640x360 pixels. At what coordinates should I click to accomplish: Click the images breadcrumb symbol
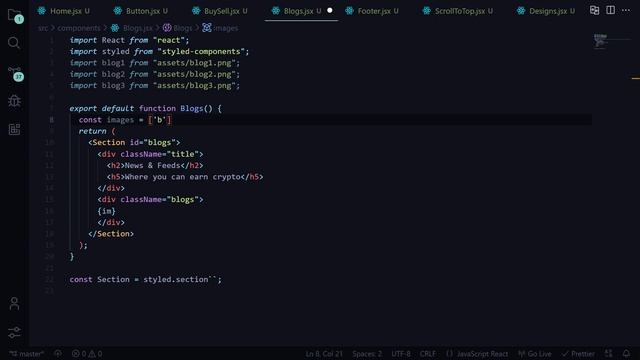(220, 28)
